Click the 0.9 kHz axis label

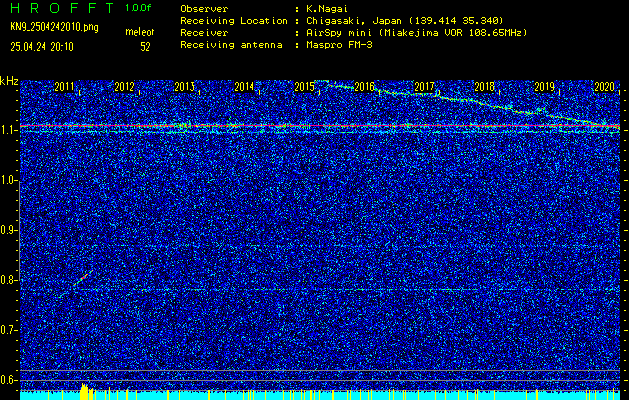pyautogui.click(x=8, y=230)
